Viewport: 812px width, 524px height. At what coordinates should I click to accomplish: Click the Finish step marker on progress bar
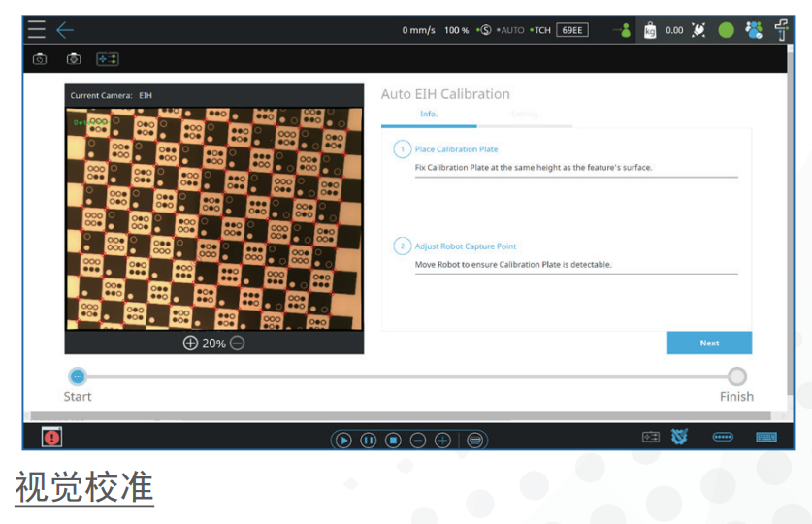(737, 377)
